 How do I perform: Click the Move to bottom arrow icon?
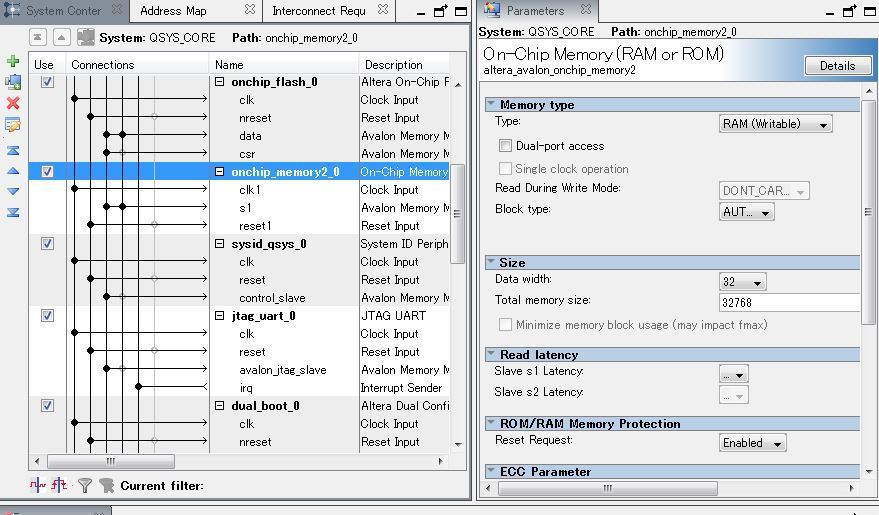[x=13, y=212]
